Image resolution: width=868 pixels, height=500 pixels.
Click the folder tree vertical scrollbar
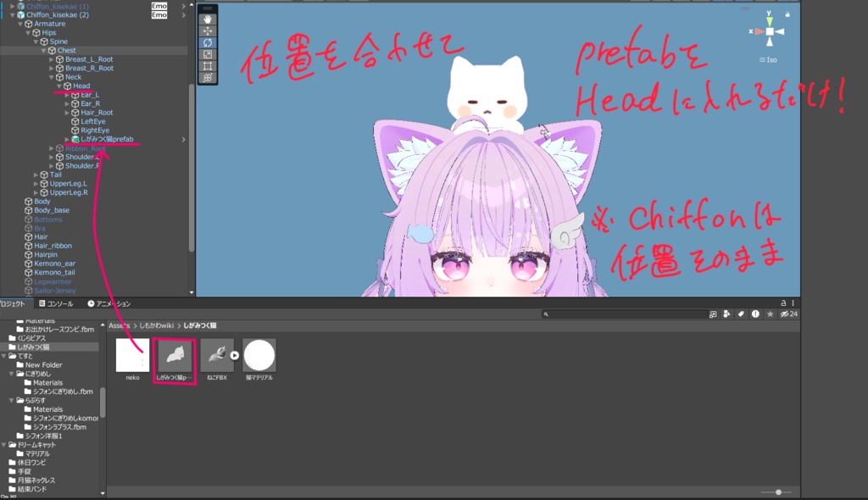tap(103, 402)
